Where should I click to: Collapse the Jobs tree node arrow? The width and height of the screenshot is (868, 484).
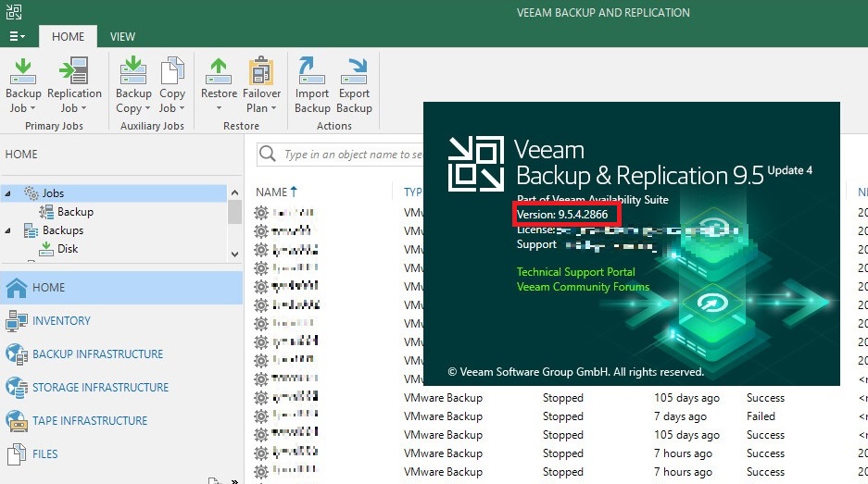pos(7,193)
